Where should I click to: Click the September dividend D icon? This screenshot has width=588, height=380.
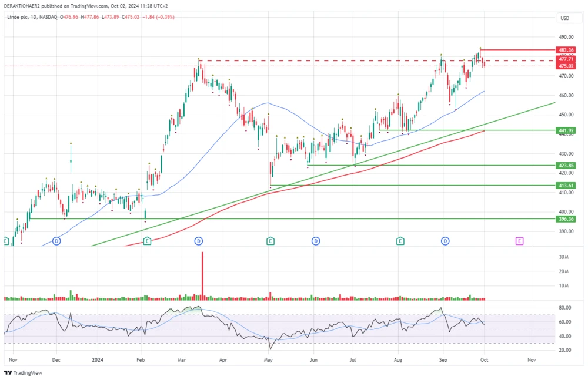coord(446,241)
